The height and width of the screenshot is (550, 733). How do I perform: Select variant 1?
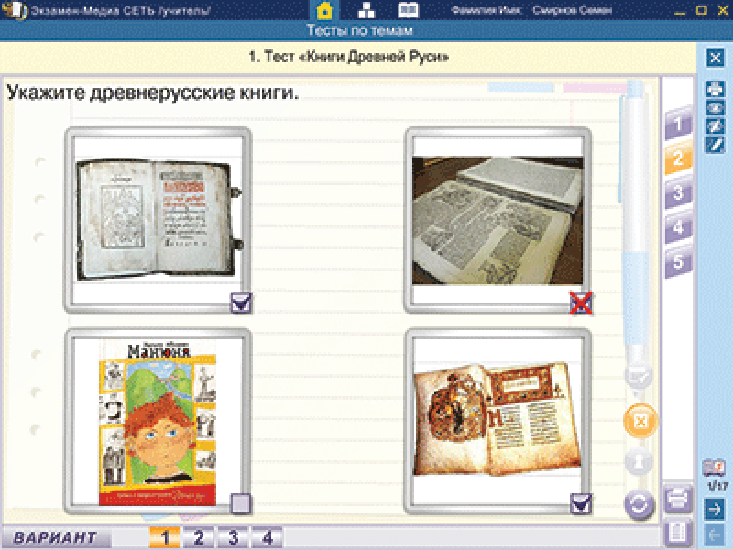point(165,537)
